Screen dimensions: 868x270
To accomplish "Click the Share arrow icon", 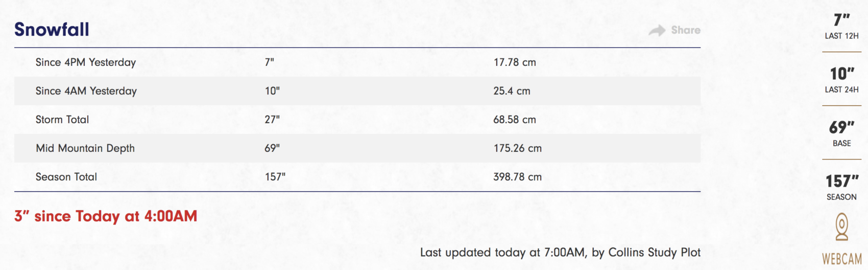I will pyautogui.click(x=657, y=31).
